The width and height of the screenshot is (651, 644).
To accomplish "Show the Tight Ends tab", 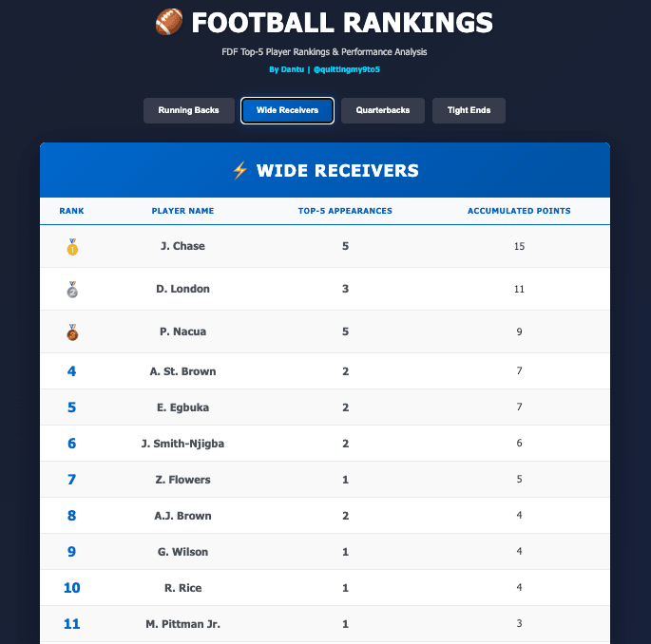I will point(469,111).
